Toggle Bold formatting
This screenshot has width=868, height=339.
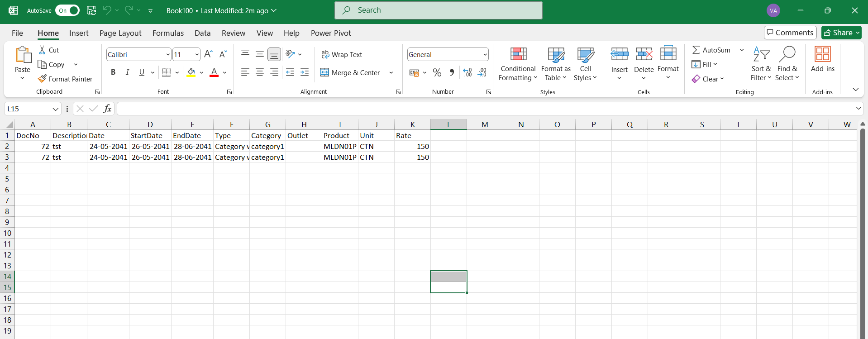113,72
